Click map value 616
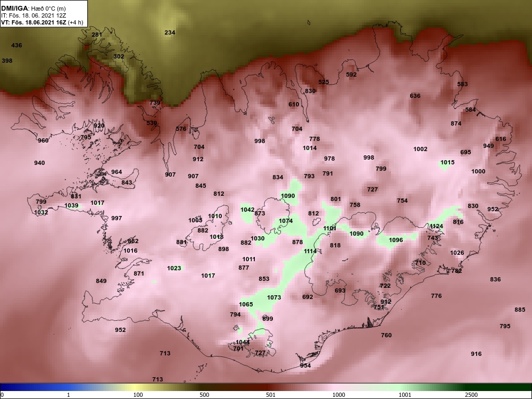Viewport: 532px width, 399px height. click(501, 139)
